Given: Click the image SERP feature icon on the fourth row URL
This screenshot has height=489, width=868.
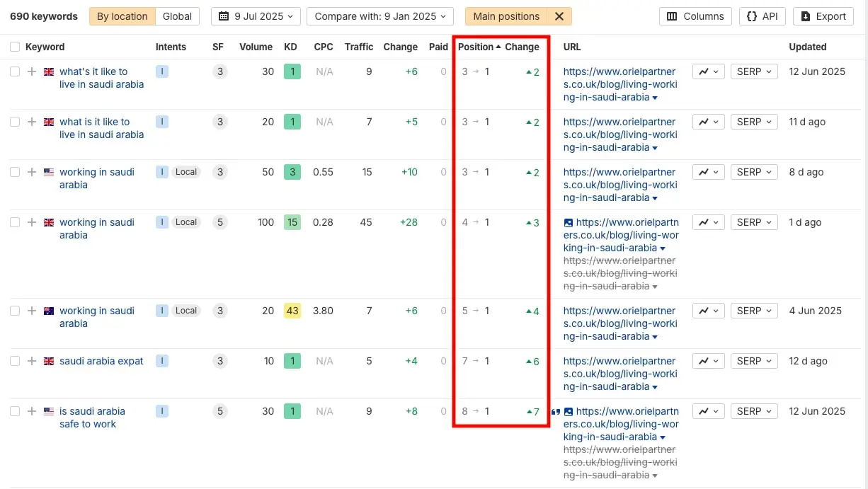Looking at the screenshot, I should point(568,222).
